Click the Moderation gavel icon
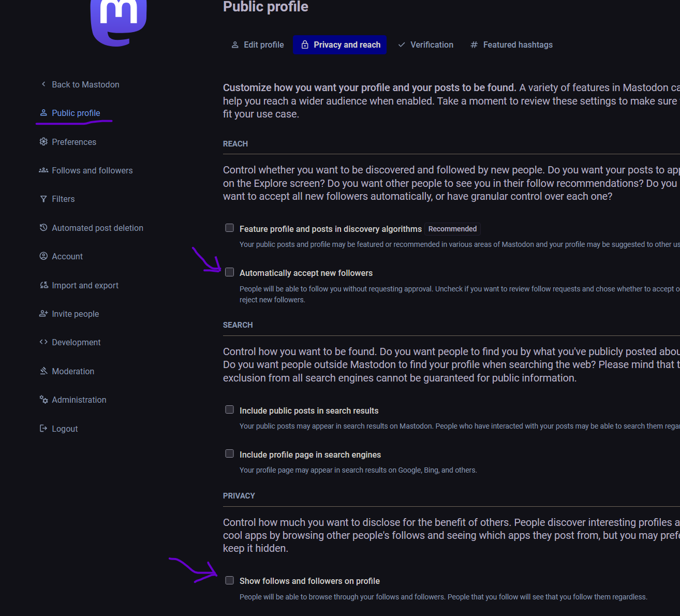The height and width of the screenshot is (616, 680). tap(43, 371)
